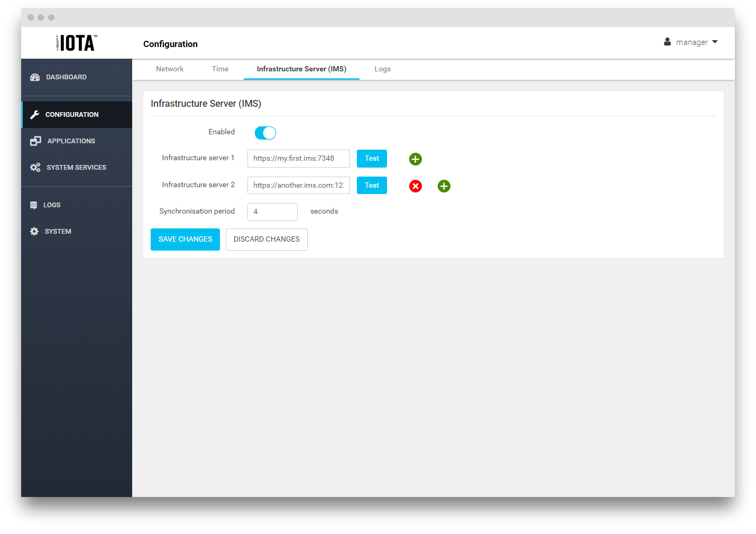
Task: Click green plus icon beside server 2
Action: coord(444,186)
